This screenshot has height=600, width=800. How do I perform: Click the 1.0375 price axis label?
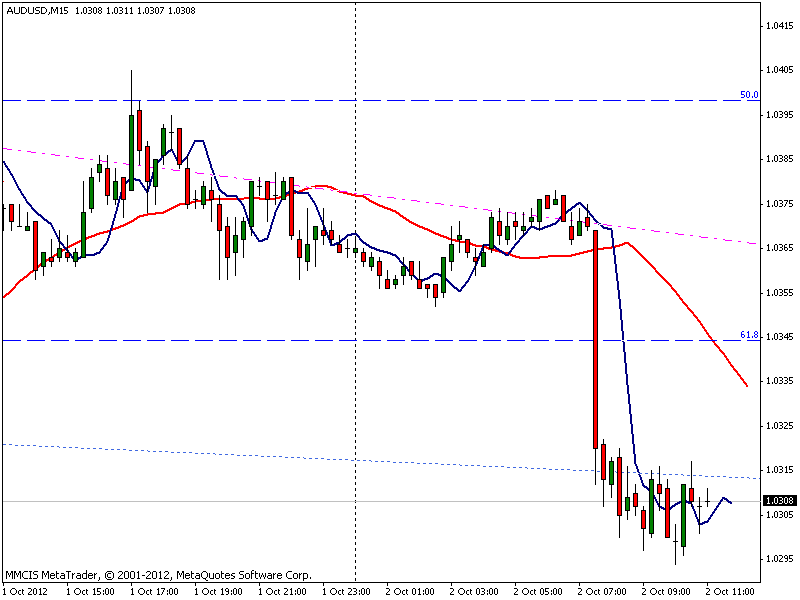point(780,204)
